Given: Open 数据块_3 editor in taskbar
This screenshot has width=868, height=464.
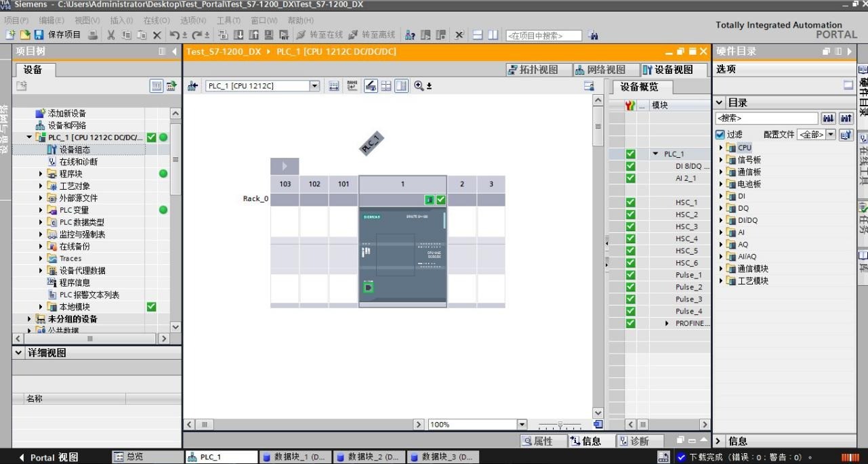Looking at the screenshot, I should pos(442,457).
